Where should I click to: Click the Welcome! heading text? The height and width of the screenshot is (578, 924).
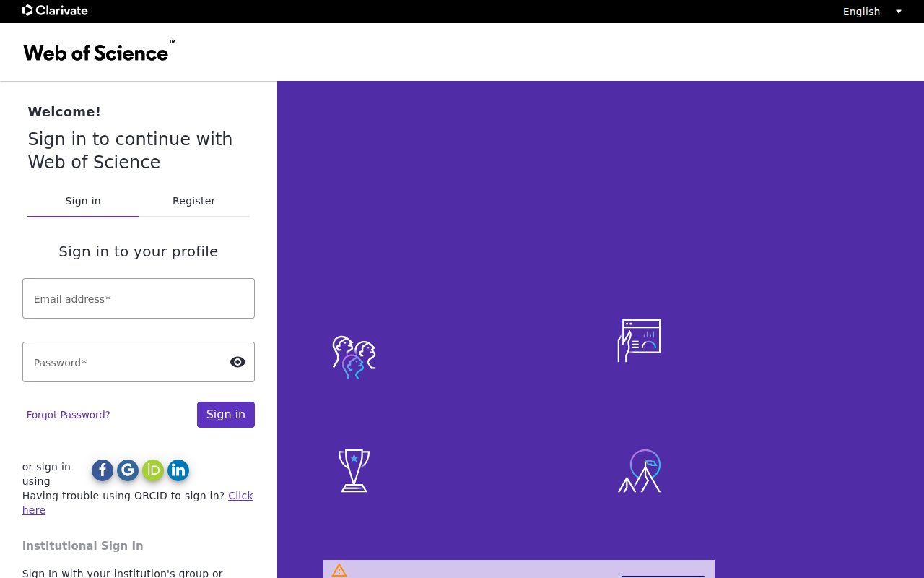pyautogui.click(x=64, y=112)
